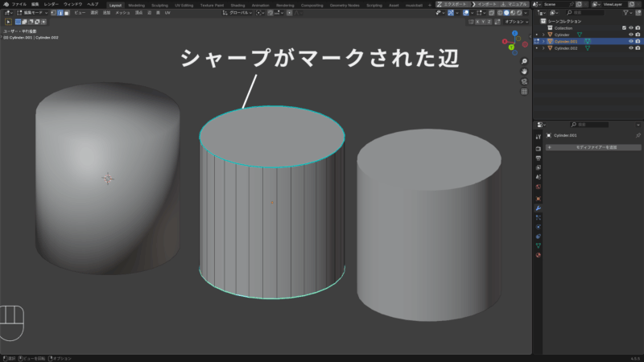Open the Modifier properties wrench tab
Screen dimensions: 644x362
pyautogui.click(x=538, y=208)
